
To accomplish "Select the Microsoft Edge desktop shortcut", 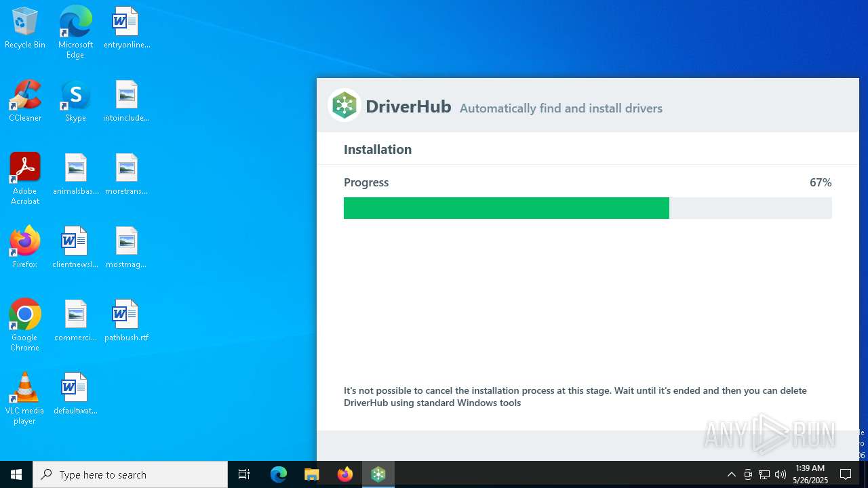I will click(75, 33).
